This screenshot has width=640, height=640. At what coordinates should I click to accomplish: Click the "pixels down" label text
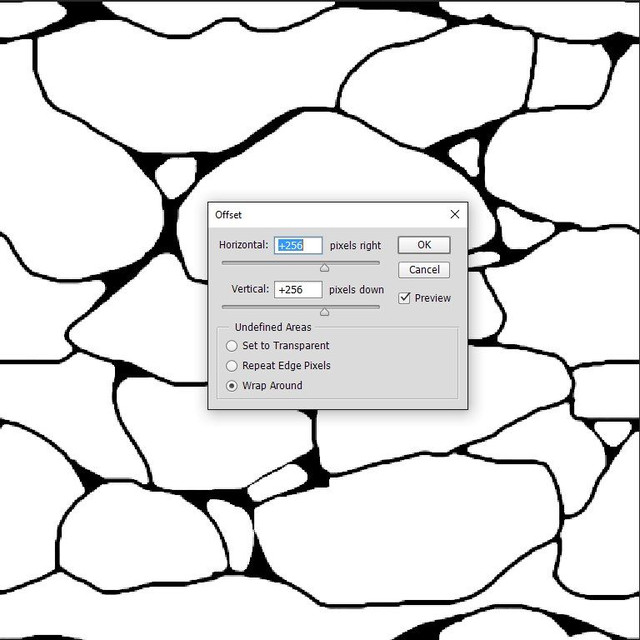click(356, 290)
